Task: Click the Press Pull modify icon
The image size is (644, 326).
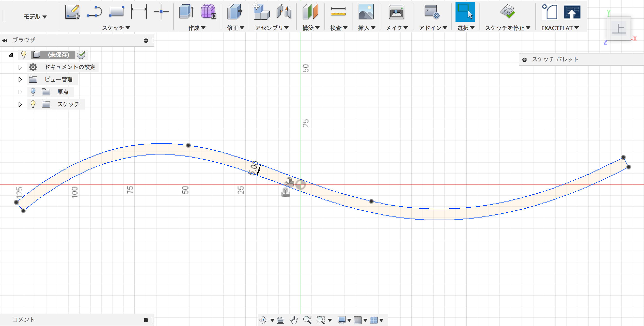Action: (x=235, y=12)
